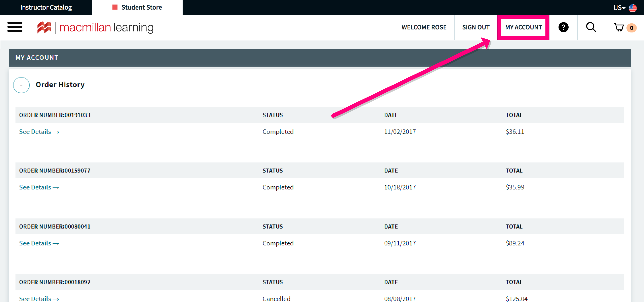Open the help question mark icon
The image size is (644, 302).
point(563,27)
